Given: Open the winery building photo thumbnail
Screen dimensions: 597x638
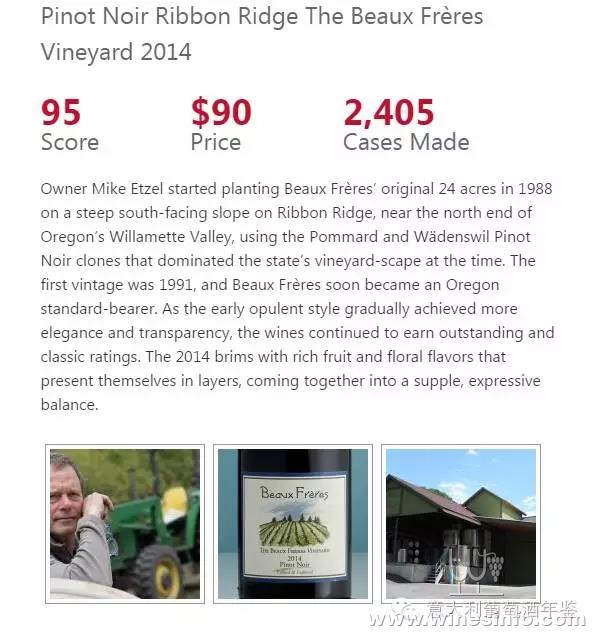Looking at the screenshot, I should [461, 524].
